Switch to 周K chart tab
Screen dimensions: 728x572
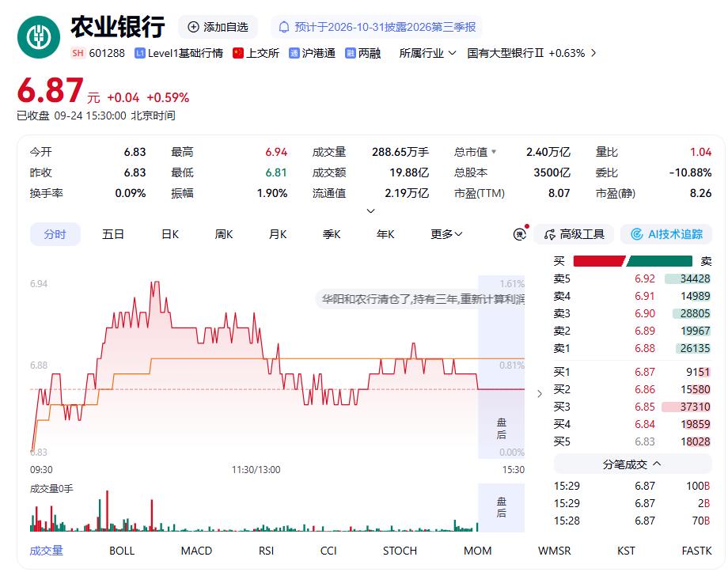[224, 234]
